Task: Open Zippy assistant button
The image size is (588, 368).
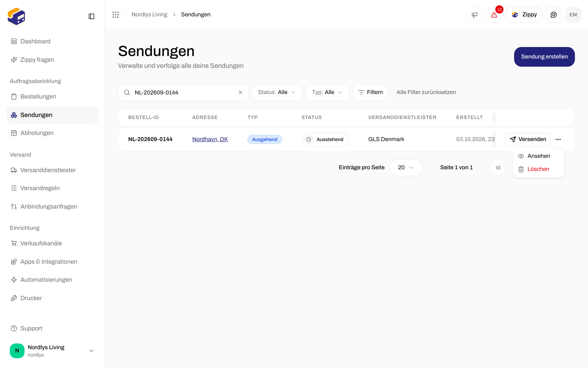Action: 524,15
